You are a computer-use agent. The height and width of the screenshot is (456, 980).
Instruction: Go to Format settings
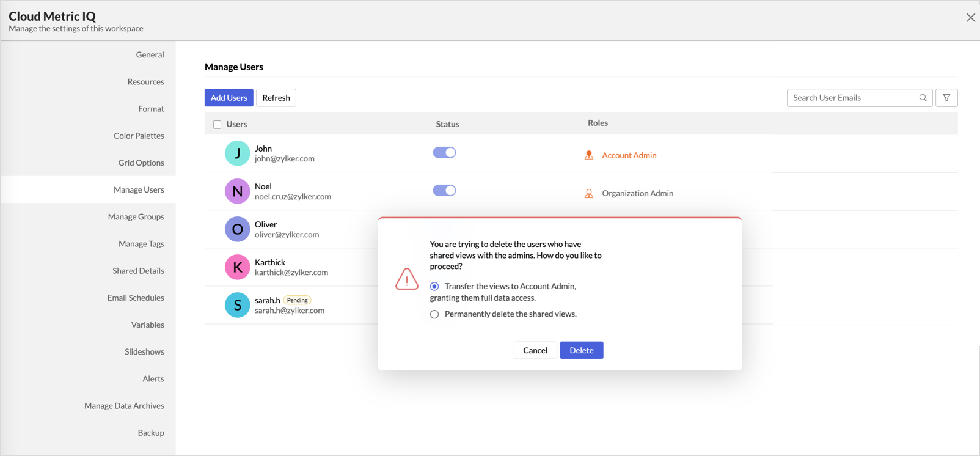pos(151,109)
